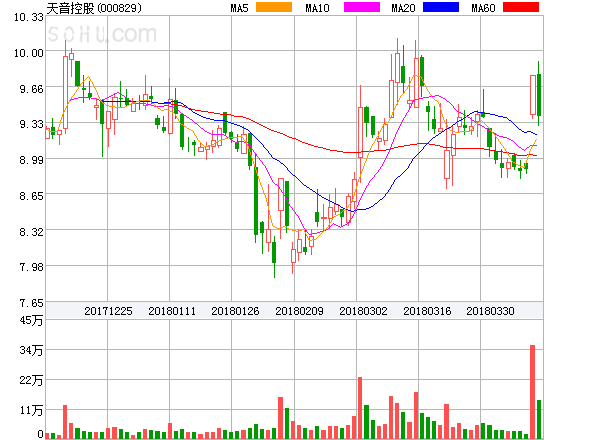Click the 7.65 price axis label
Screen dimensions: 600x440
[31, 303]
